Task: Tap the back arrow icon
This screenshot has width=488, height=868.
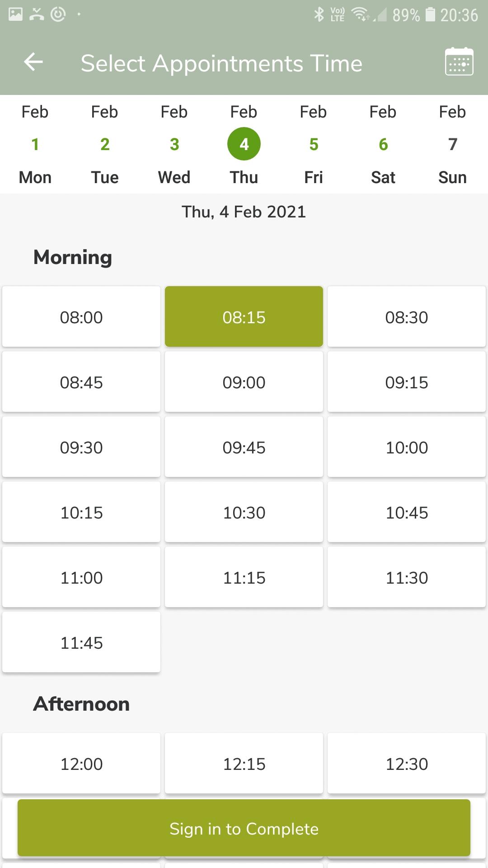Action: click(x=33, y=62)
